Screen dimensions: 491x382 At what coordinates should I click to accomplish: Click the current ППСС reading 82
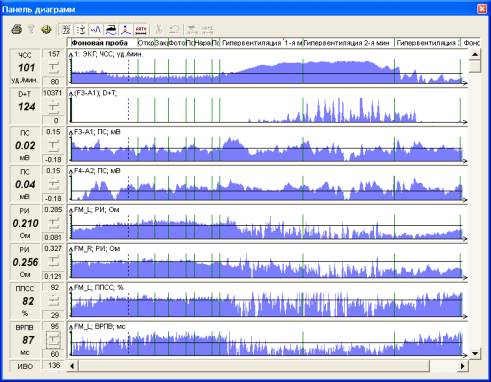point(28,301)
